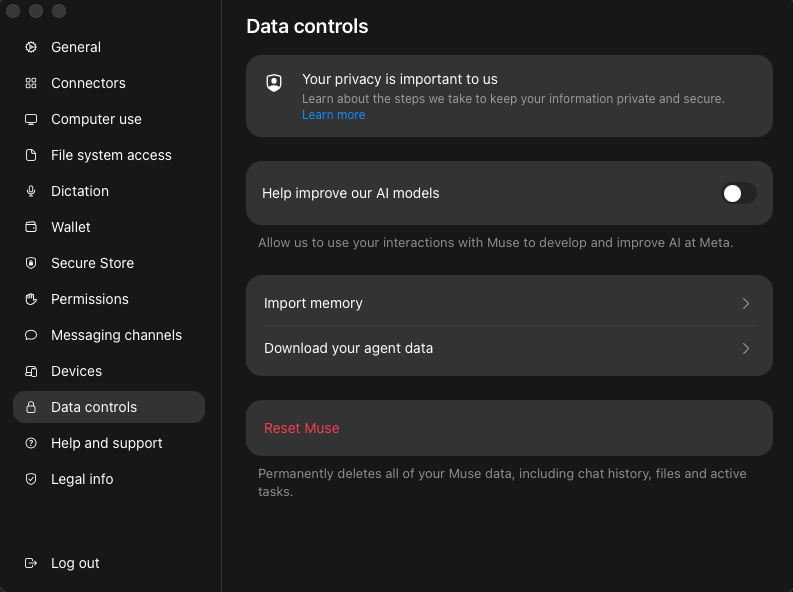Click the Computer use monitor icon
The image size is (793, 592).
tap(31, 119)
